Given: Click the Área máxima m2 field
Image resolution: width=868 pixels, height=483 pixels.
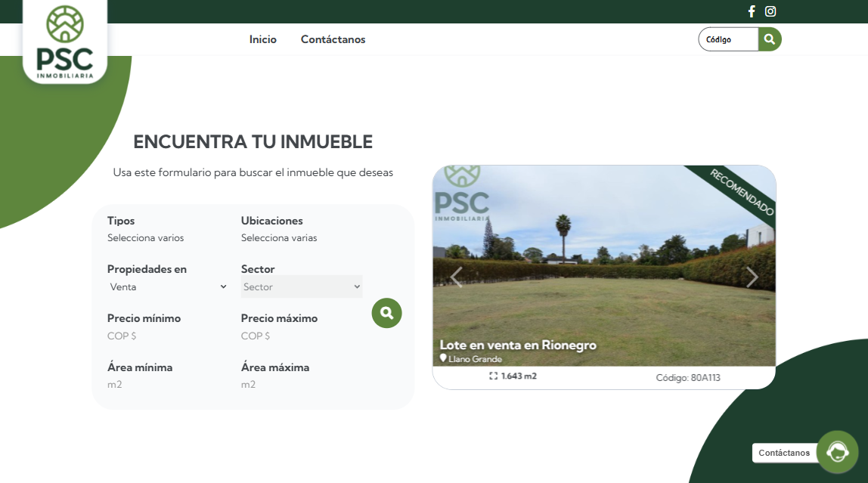Looking at the screenshot, I should (x=301, y=385).
